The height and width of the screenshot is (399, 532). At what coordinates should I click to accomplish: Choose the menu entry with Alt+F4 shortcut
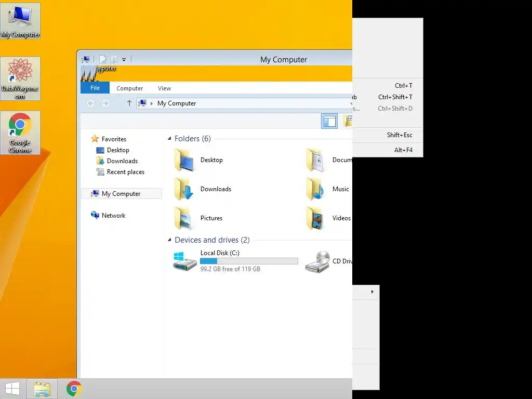[388, 150]
